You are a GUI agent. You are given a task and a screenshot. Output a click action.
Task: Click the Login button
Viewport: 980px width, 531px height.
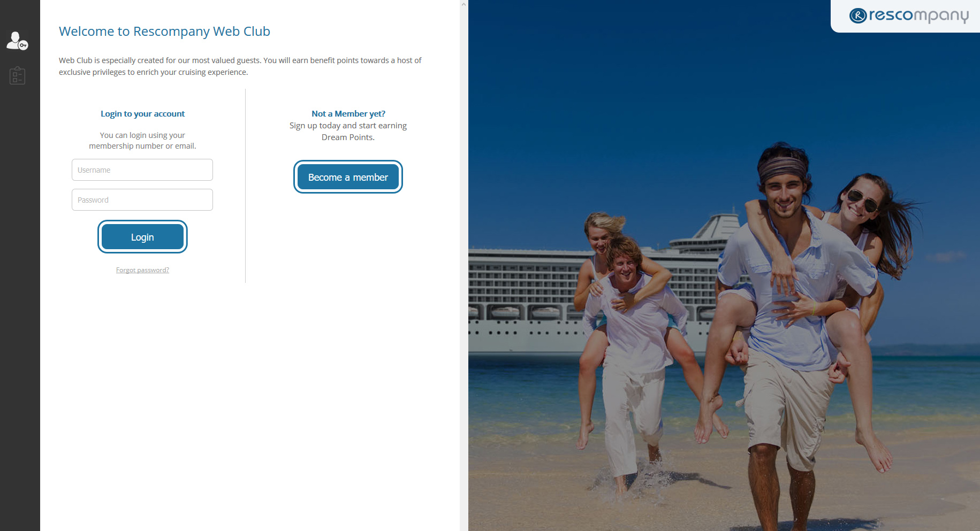click(142, 237)
